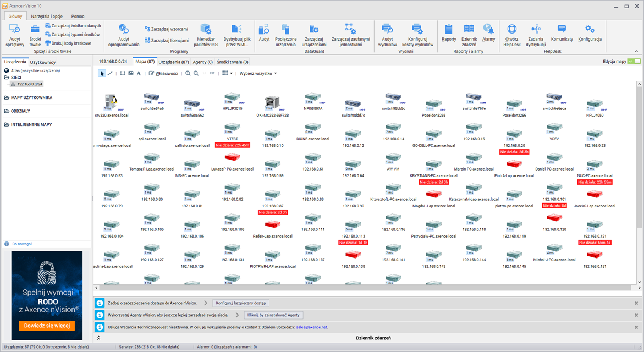Click Otwórz HelpDesk

point(512,35)
